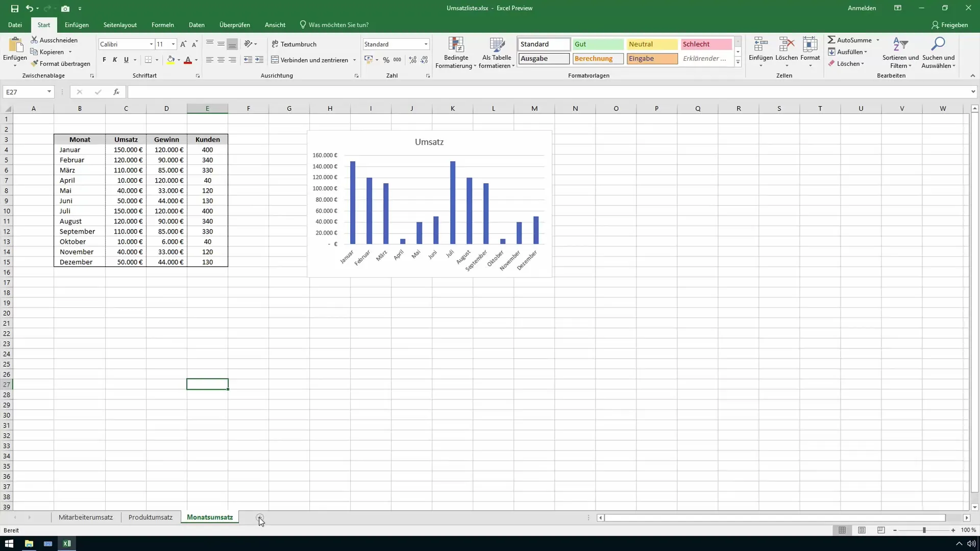Open the Produktumsatz sheet tab

tap(151, 517)
